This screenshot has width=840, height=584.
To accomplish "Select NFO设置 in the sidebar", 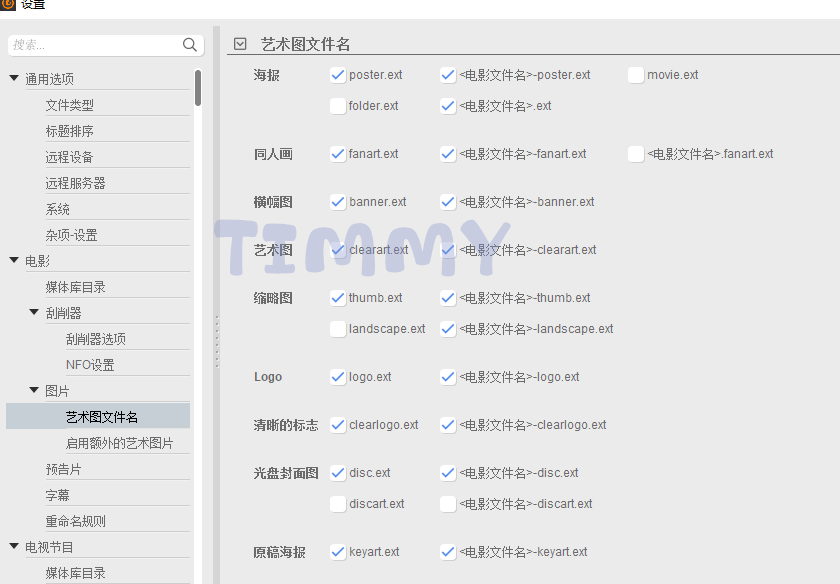I will 90,363.
